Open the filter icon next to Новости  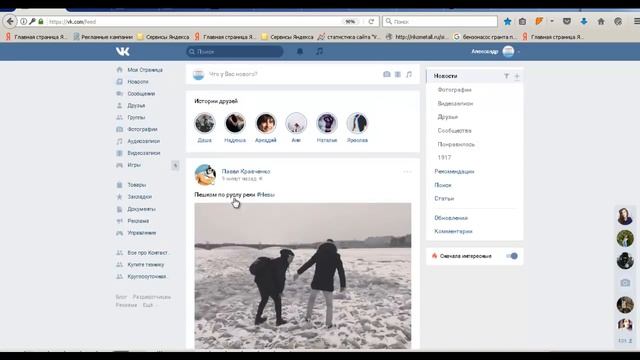507,76
